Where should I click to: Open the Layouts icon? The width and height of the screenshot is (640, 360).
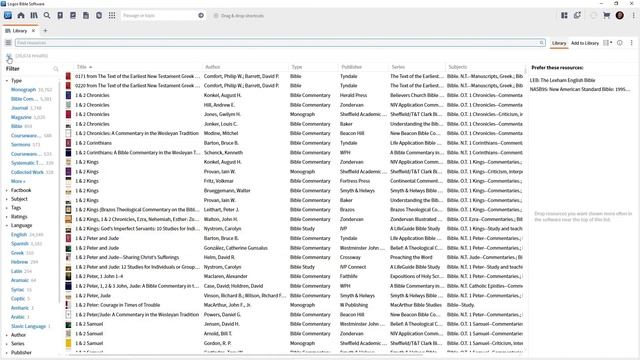coord(564,16)
